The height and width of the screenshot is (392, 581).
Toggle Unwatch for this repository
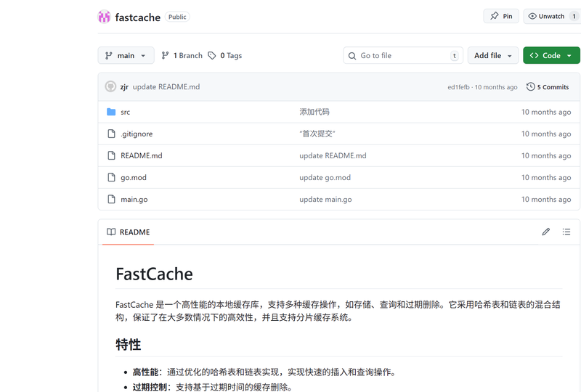[x=551, y=16]
